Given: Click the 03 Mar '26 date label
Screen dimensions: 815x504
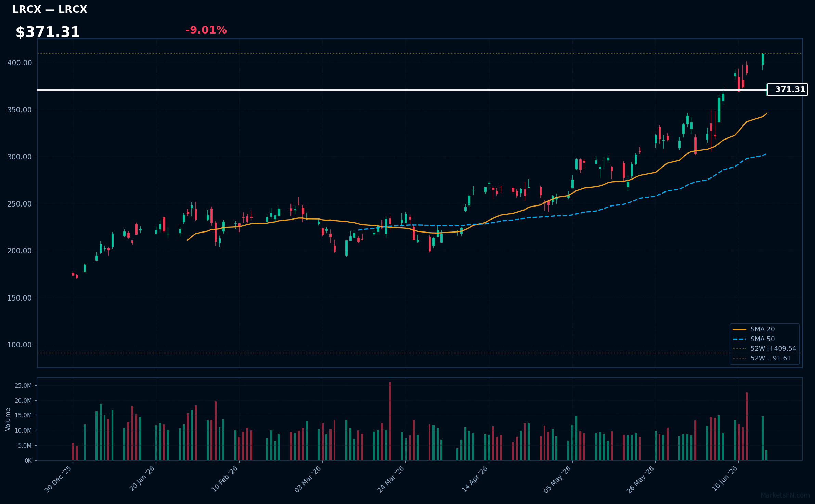Looking at the screenshot, I should tap(308, 479).
